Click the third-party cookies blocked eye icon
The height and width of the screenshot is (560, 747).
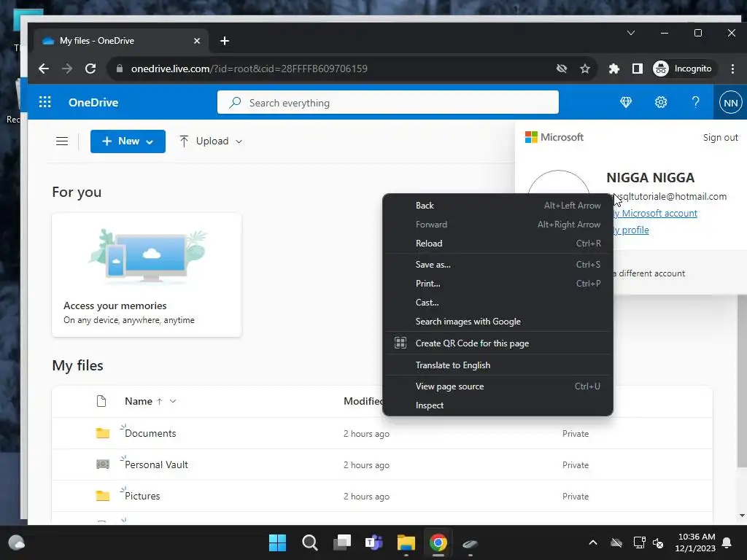point(562,69)
